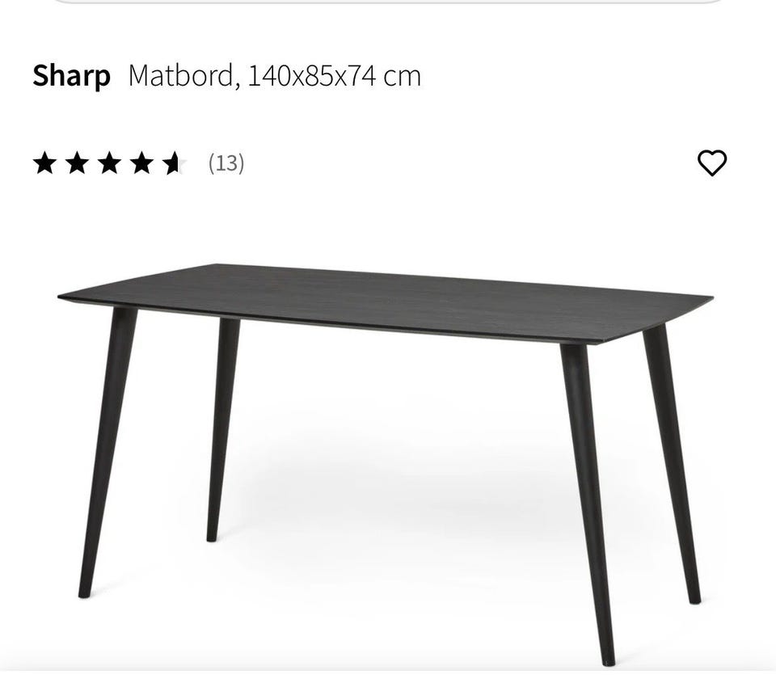Click the table's front left leg
This screenshot has width=776, height=700.
(x=107, y=452)
